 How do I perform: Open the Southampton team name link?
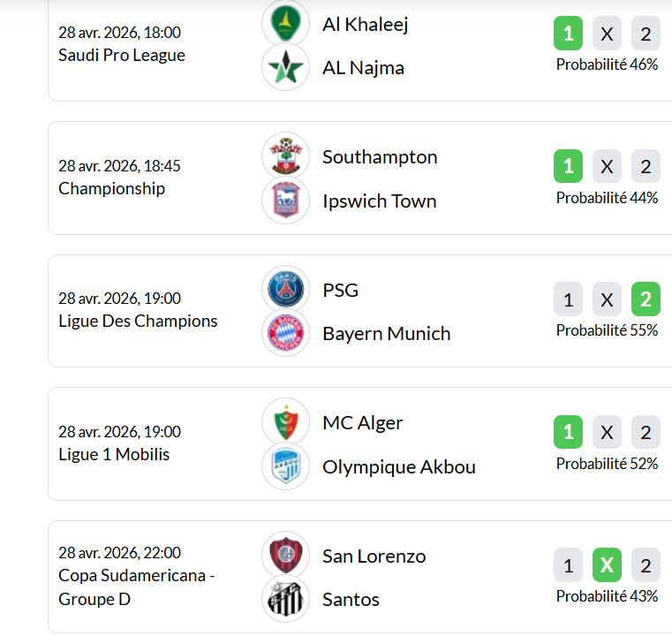click(x=380, y=157)
